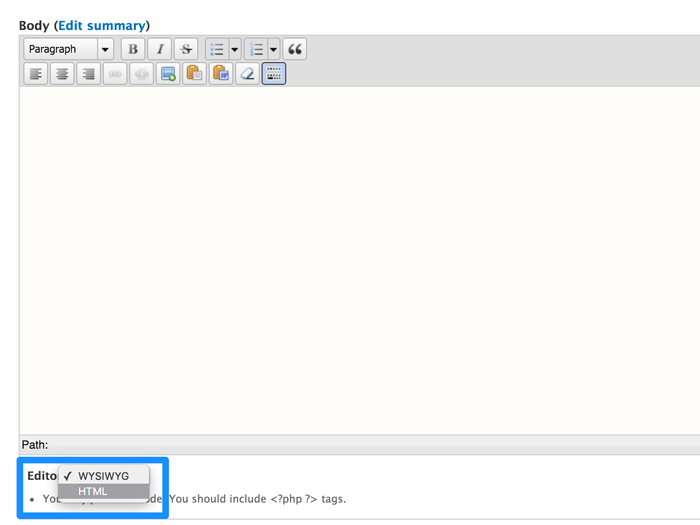Apply italic formatting
The height and width of the screenshot is (525, 700).
(159, 49)
